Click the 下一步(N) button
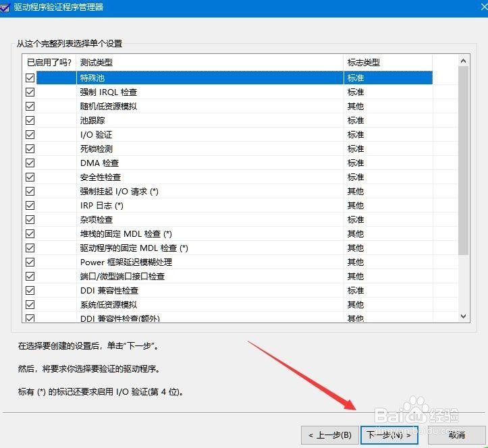 point(389,435)
